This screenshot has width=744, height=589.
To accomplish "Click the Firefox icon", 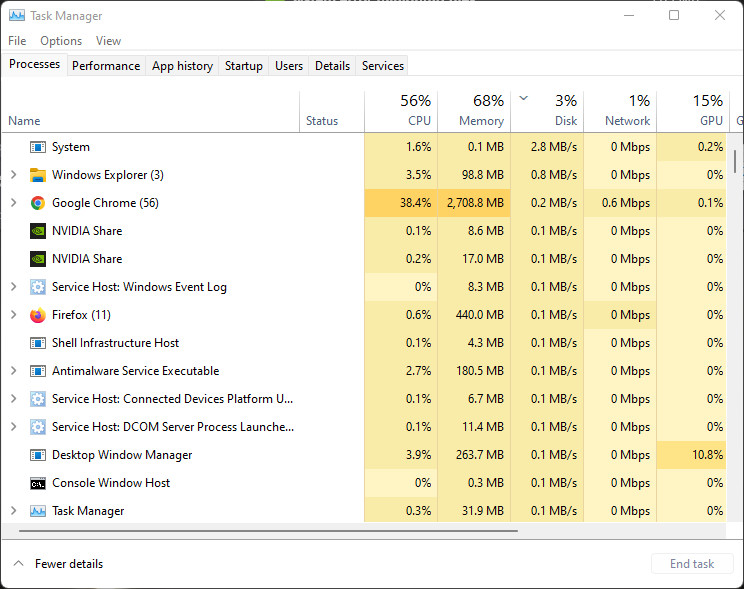I will pyautogui.click(x=38, y=315).
